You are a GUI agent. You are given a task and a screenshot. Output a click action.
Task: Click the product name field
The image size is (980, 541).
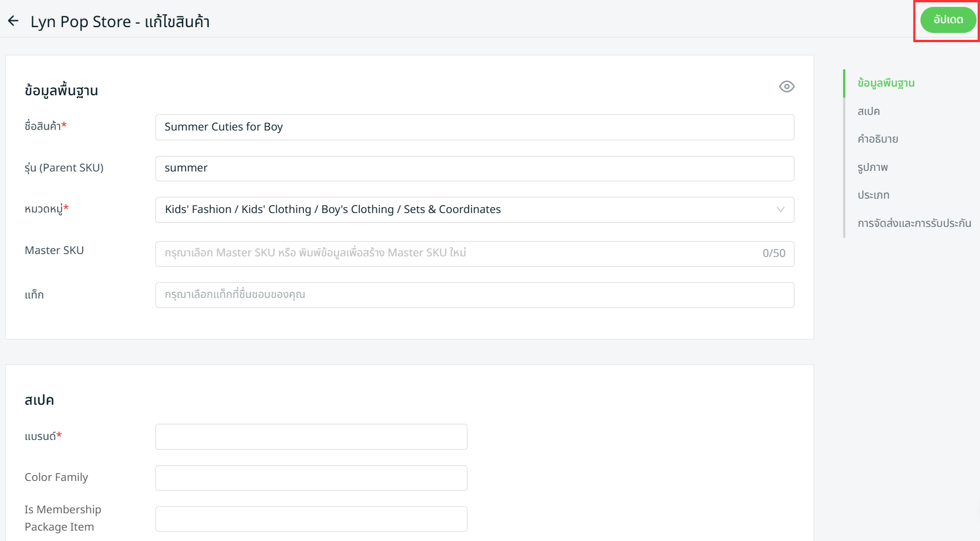[x=474, y=127]
